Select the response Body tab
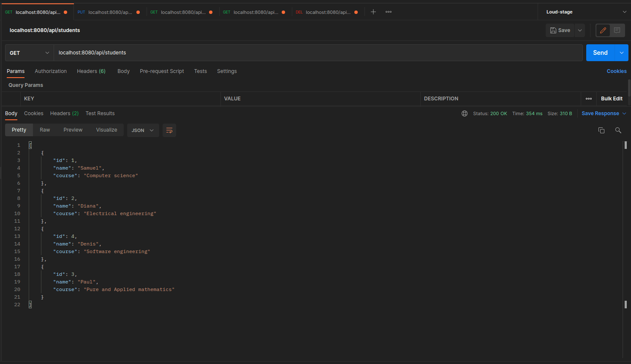The width and height of the screenshot is (631, 364). tap(11, 113)
